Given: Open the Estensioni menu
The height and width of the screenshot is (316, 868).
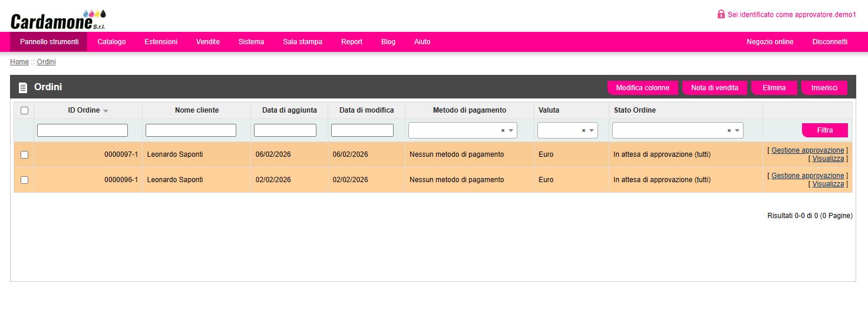Looking at the screenshot, I should coord(161,42).
